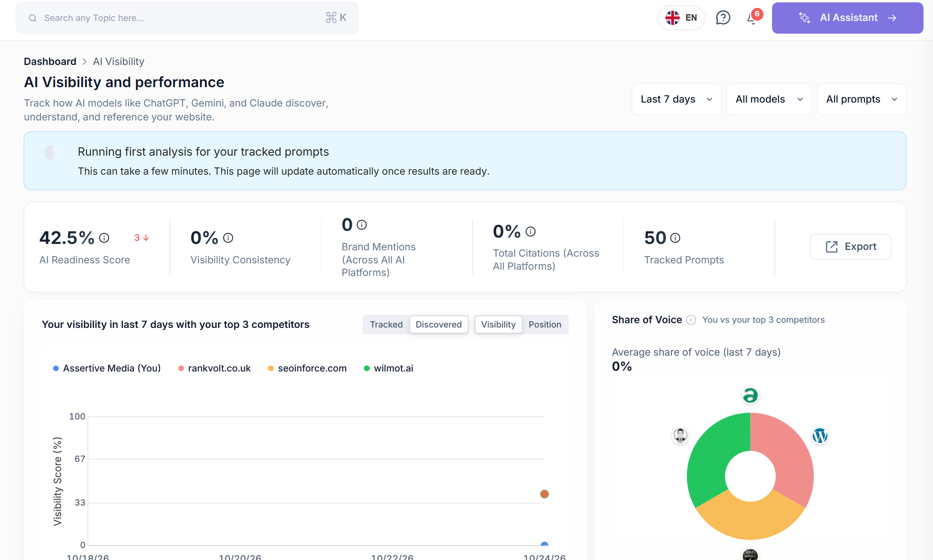
Task: Open the Last 7 days dropdown
Action: tap(677, 99)
